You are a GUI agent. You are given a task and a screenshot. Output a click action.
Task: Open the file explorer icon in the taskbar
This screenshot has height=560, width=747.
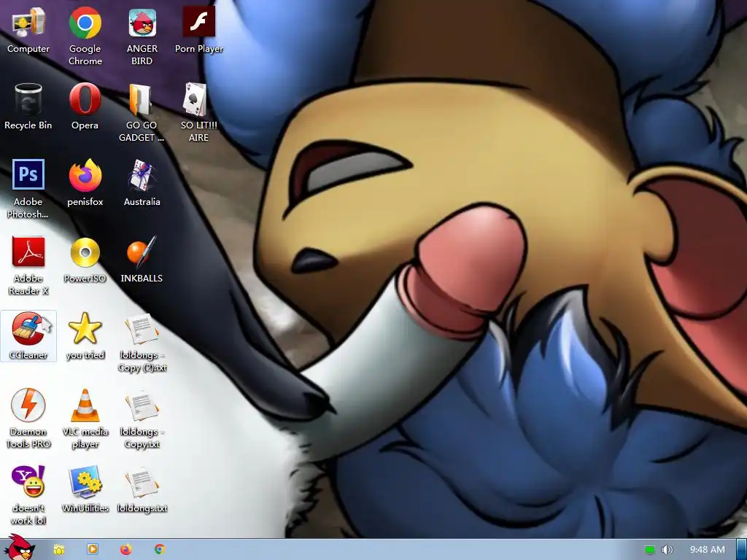(58, 550)
